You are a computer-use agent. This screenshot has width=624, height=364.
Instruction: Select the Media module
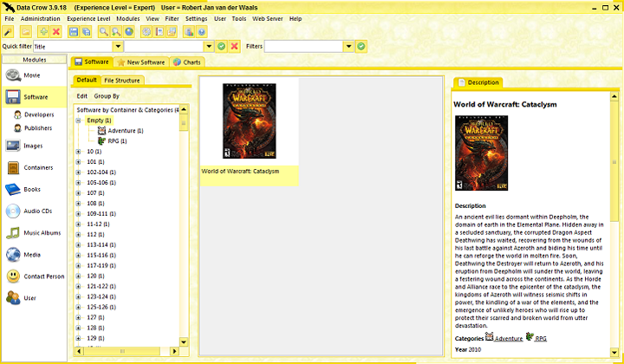click(34, 255)
